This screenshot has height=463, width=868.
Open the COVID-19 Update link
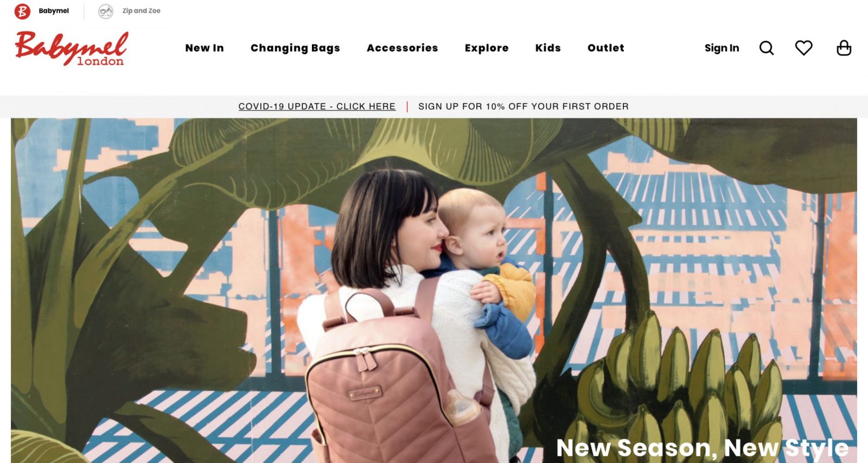pyautogui.click(x=317, y=106)
